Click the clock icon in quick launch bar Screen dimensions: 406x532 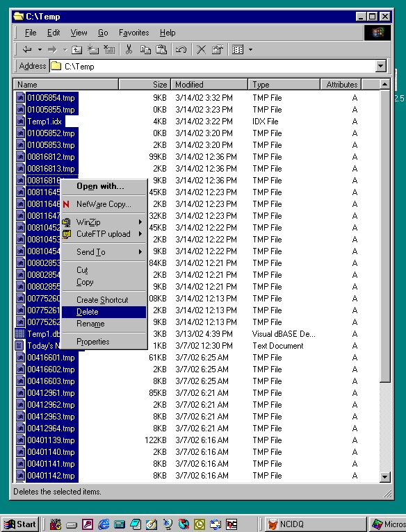point(200,524)
